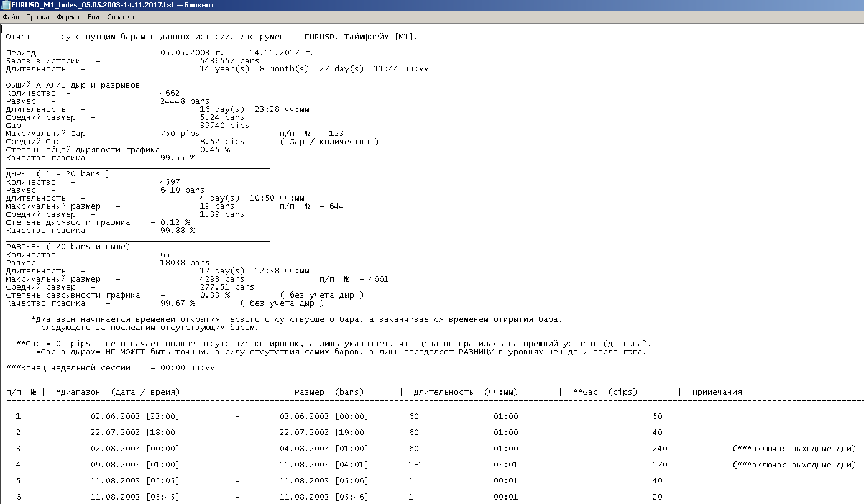Place cursor on '4293 bars' maximum size value
864x504 pixels.
pos(222,279)
